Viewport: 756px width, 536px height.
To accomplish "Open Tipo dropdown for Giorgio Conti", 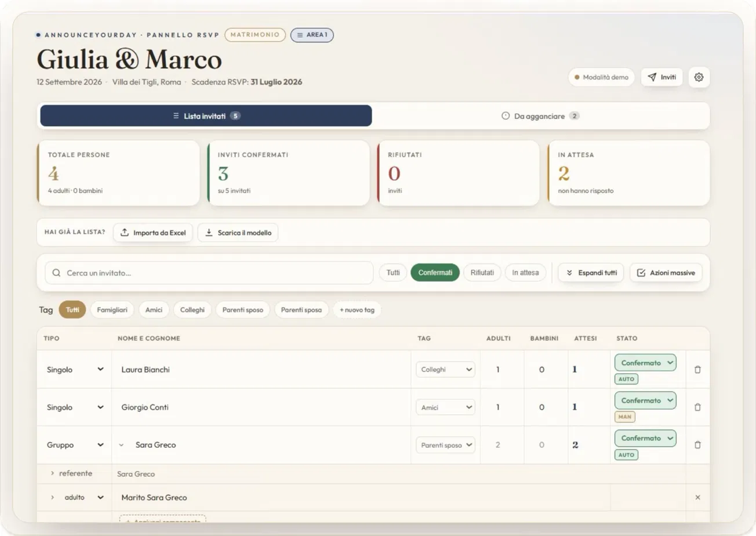I will [75, 407].
